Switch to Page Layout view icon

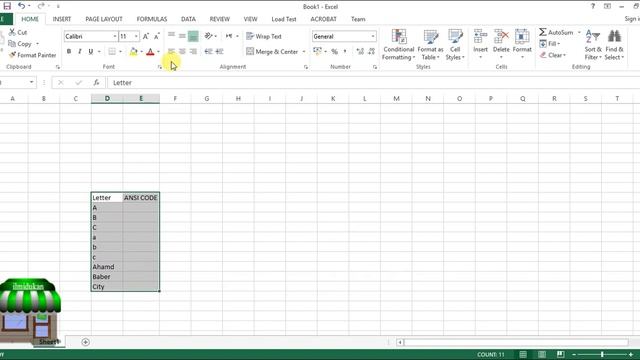coord(542,354)
